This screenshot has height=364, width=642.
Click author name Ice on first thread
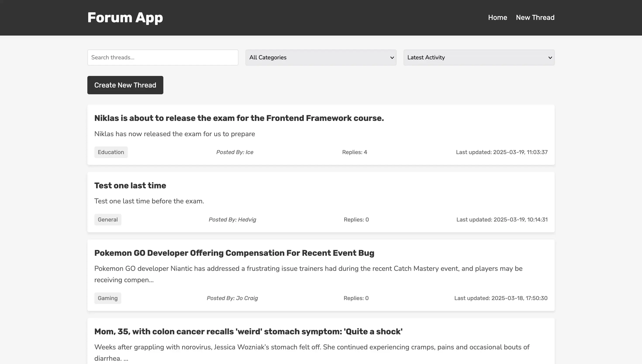(x=234, y=152)
